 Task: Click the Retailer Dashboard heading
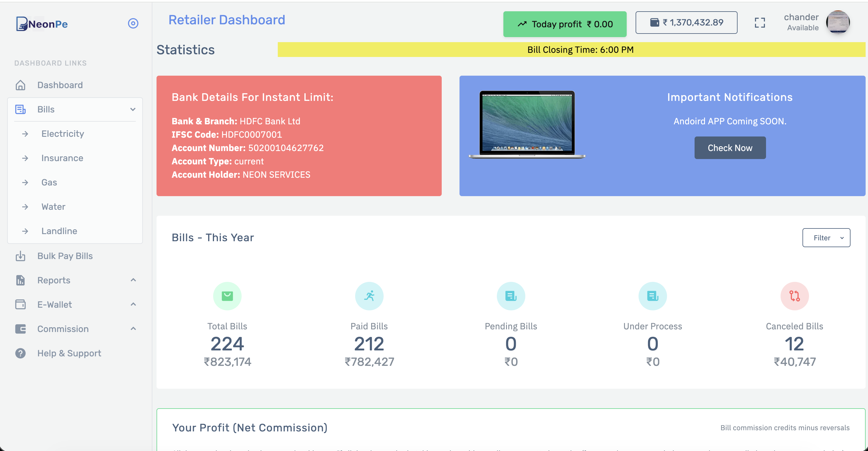[227, 20]
